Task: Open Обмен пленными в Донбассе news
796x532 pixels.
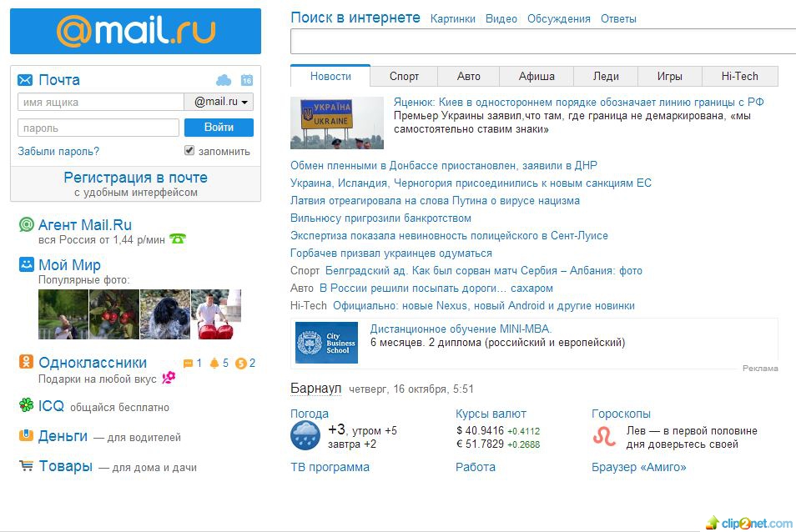Action: (x=444, y=165)
